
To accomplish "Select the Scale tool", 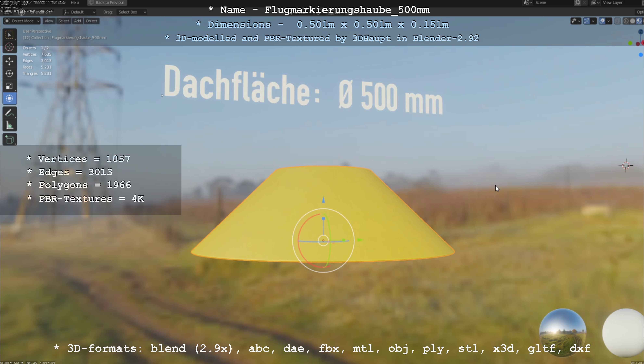I will [9, 86].
